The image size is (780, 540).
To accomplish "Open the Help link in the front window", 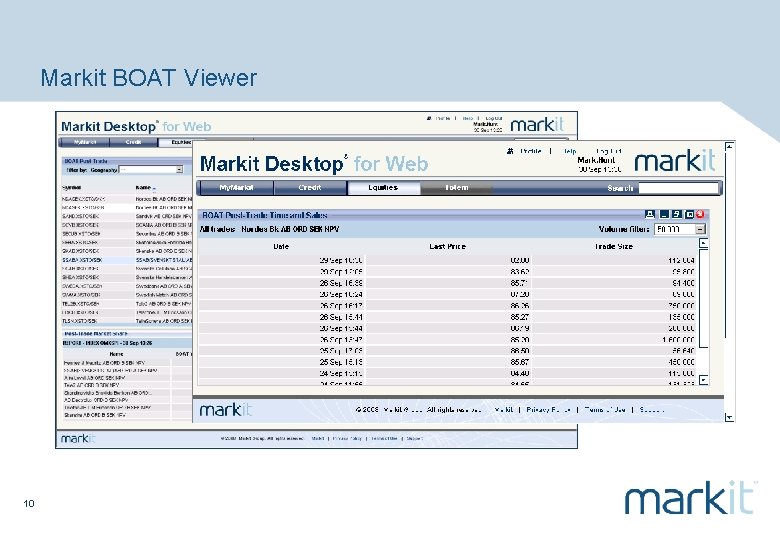I will [x=570, y=151].
